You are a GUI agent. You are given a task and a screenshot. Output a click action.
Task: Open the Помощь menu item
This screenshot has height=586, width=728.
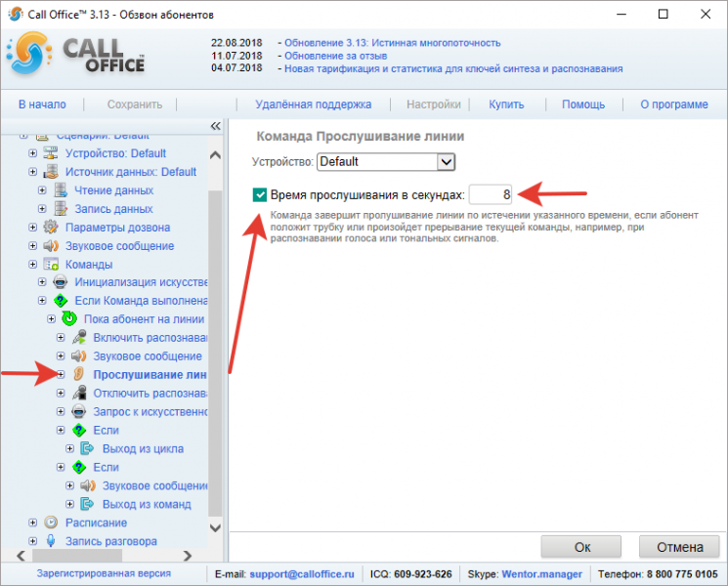[x=583, y=105]
